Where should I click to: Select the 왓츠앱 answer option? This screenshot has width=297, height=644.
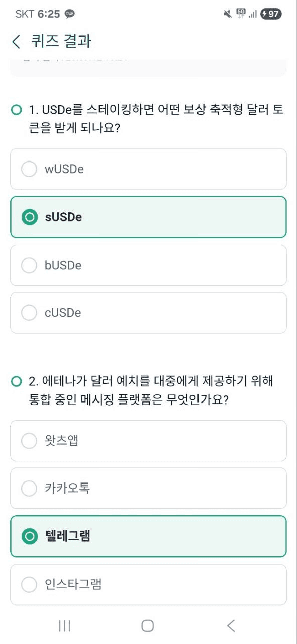[x=148, y=441]
